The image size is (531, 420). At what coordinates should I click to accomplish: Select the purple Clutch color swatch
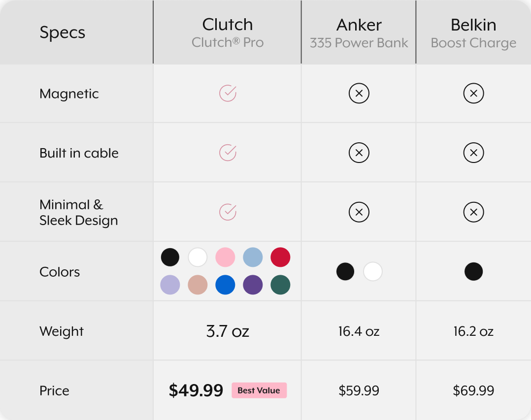(253, 285)
